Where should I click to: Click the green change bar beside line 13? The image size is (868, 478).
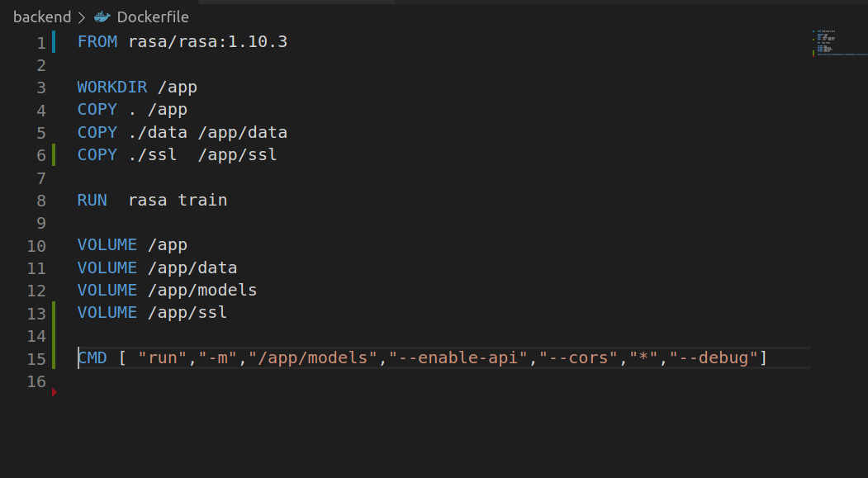54,313
